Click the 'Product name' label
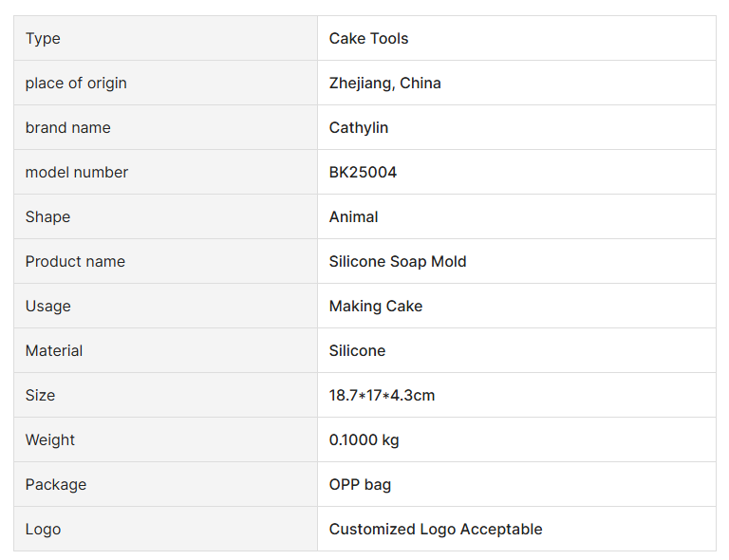 (x=75, y=262)
